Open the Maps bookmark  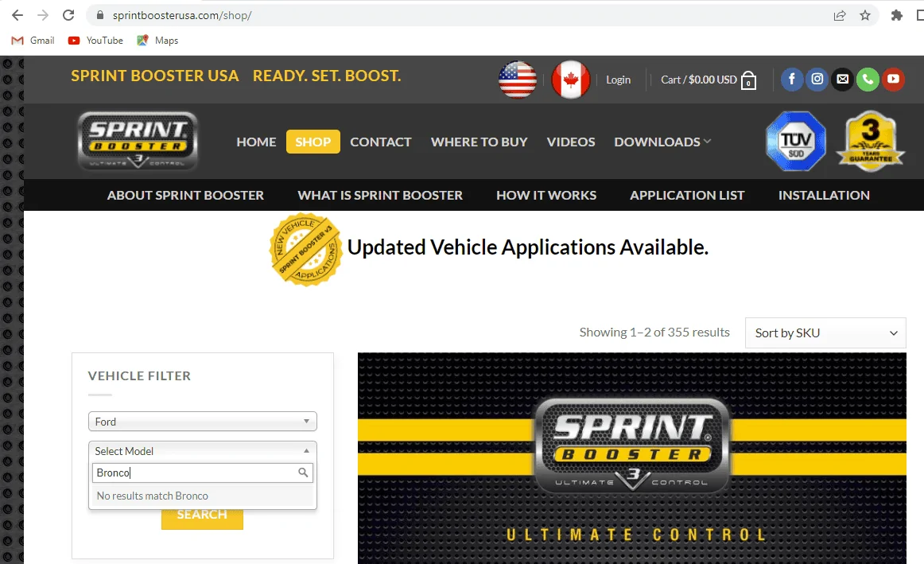tap(157, 40)
